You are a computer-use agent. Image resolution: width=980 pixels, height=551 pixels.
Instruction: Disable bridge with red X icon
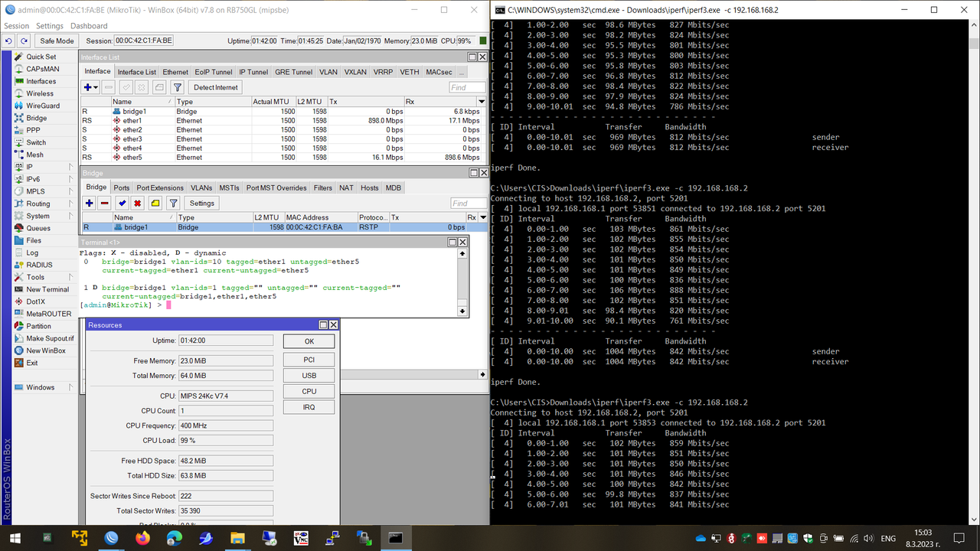pyautogui.click(x=137, y=203)
